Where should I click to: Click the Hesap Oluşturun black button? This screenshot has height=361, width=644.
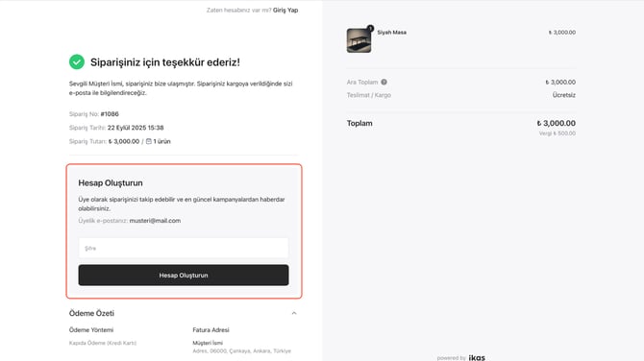tap(184, 276)
